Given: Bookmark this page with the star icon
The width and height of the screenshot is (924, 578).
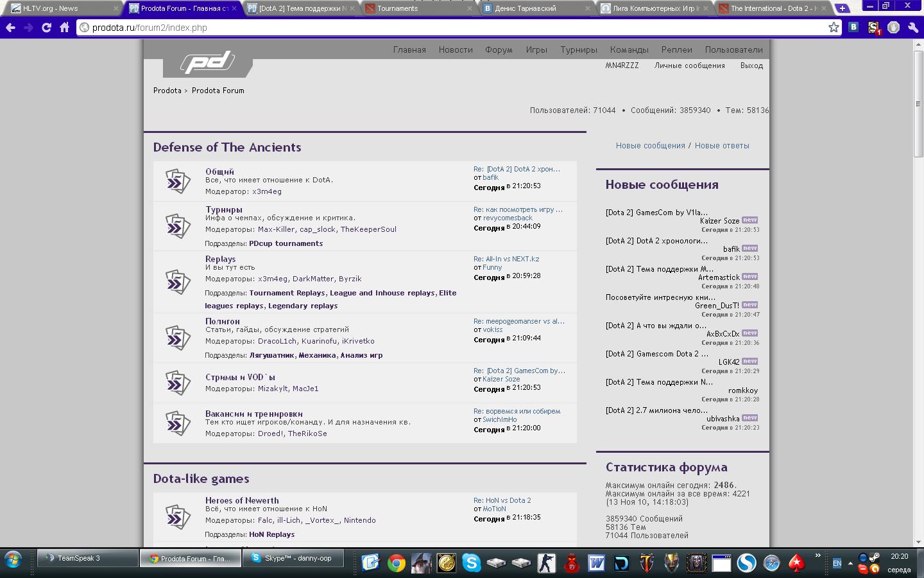Looking at the screenshot, I should pyautogui.click(x=834, y=28).
